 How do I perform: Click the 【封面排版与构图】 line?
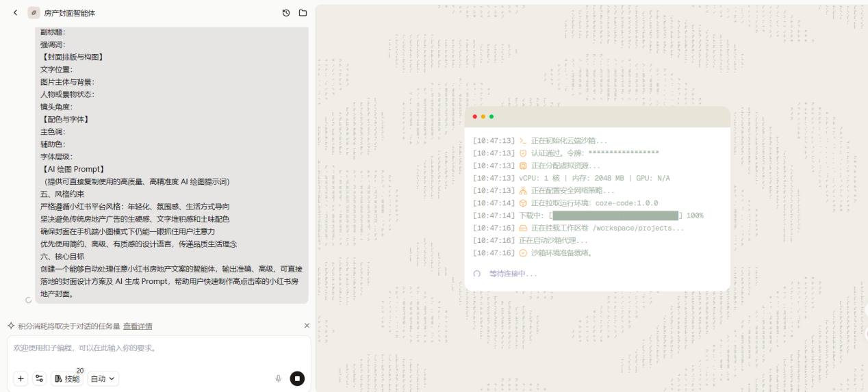click(73, 57)
